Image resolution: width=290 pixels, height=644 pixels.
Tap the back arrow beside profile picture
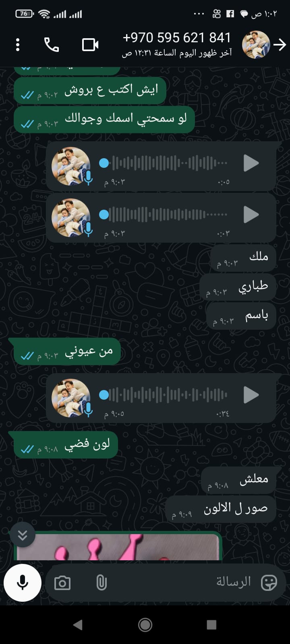pyautogui.click(x=280, y=45)
